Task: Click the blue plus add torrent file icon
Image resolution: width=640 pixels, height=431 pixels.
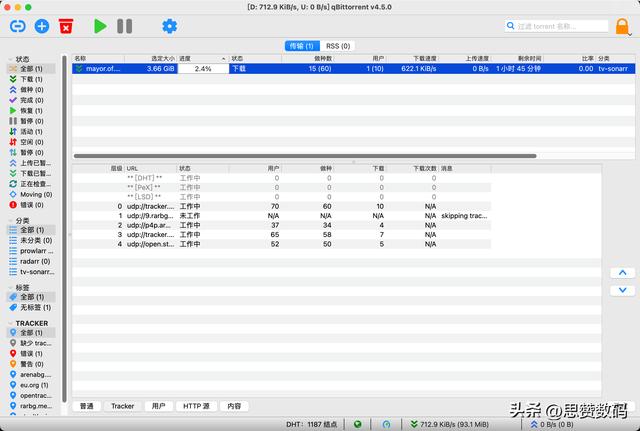Action: (42, 27)
